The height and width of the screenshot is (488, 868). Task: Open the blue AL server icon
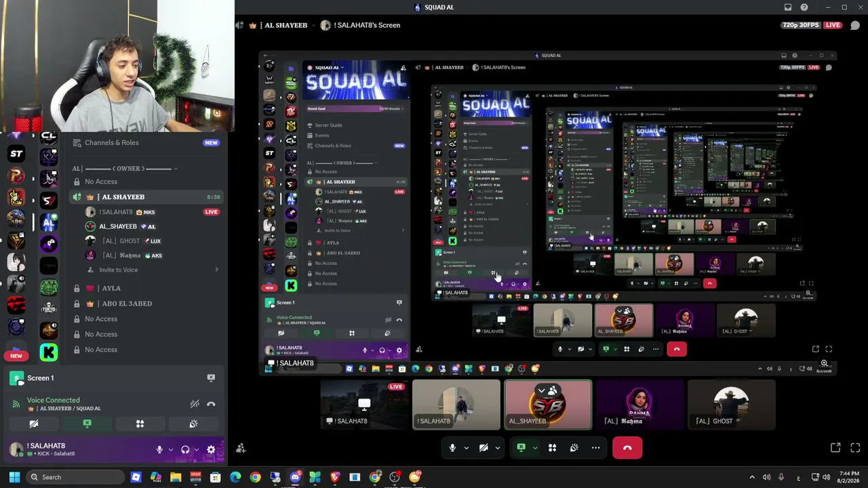pos(48,222)
